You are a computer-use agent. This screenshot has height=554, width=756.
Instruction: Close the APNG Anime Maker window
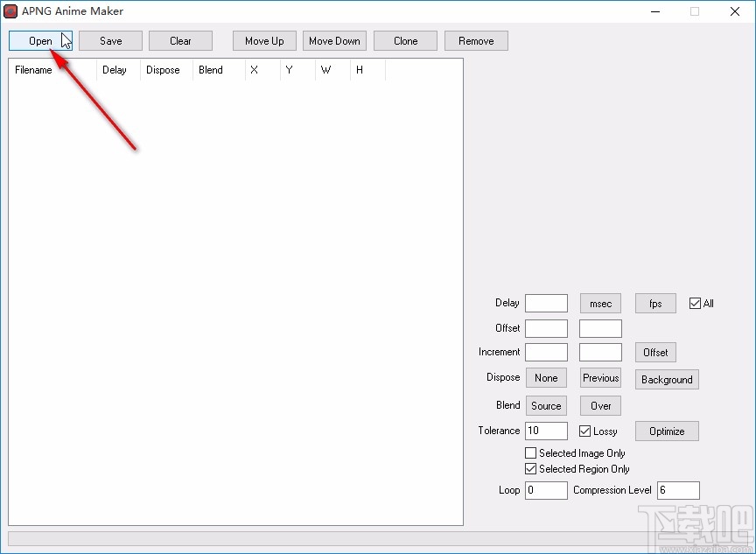(x=735, y=11)
